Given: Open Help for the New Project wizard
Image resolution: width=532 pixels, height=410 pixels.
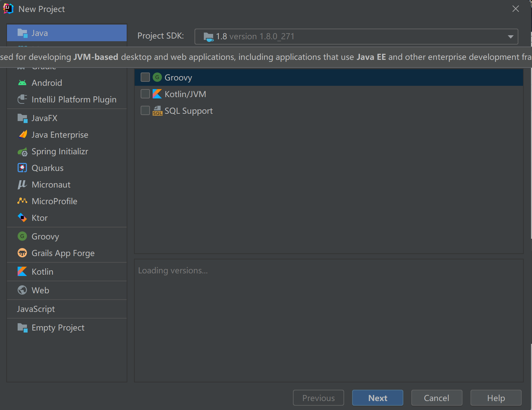Looking at the screenshot, I should click(496, 398).
